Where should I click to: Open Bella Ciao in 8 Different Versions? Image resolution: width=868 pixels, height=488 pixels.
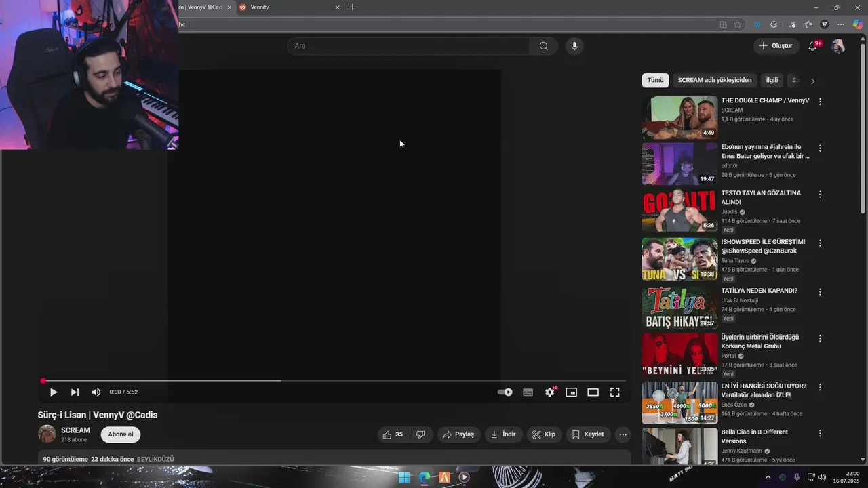coord(754,436)
